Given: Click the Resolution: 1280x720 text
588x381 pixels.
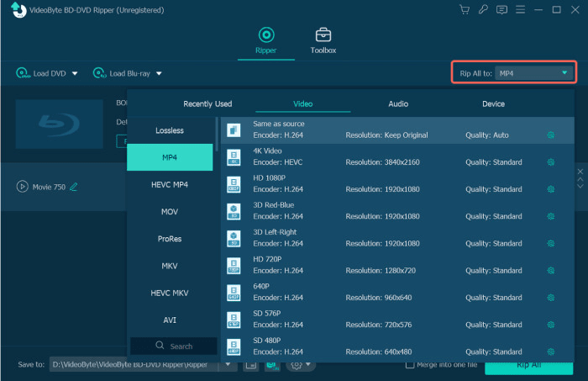Looking at the screenshot, I should tap(381, 270).
